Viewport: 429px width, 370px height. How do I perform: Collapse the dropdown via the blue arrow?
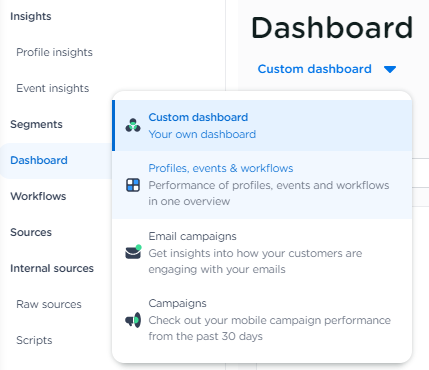[390, 69]
